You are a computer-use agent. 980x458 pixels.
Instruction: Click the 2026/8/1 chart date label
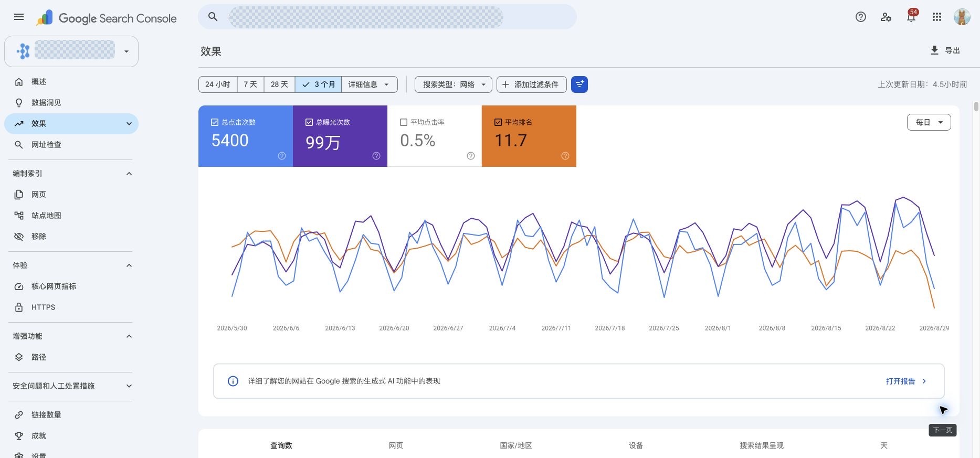(x=718, y=328)
